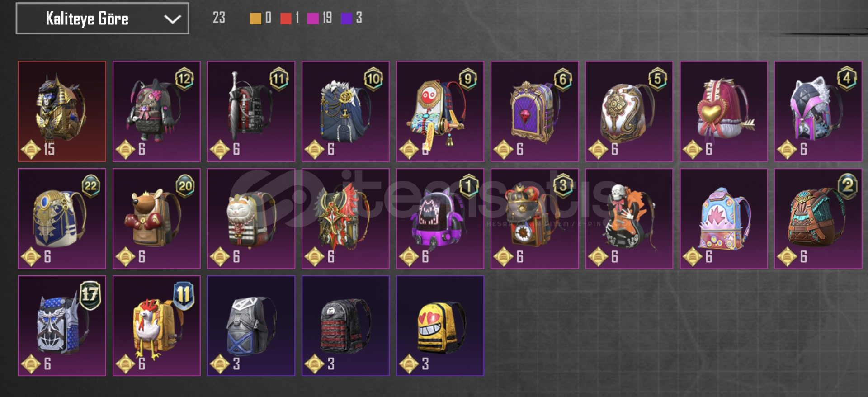This screenshot has height=397, width=868.
Task: Select the tribal mask backpack numbered 2
Action: [x=818, y=218]
